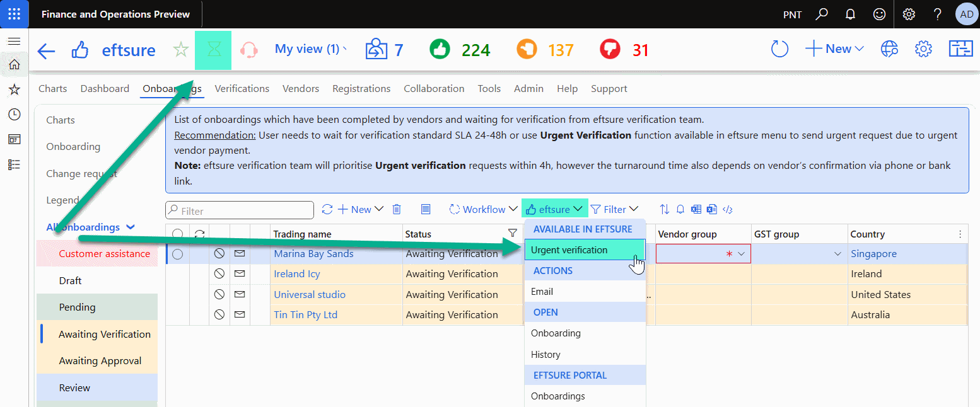Open the feedback smiley icon

[878, 14]
